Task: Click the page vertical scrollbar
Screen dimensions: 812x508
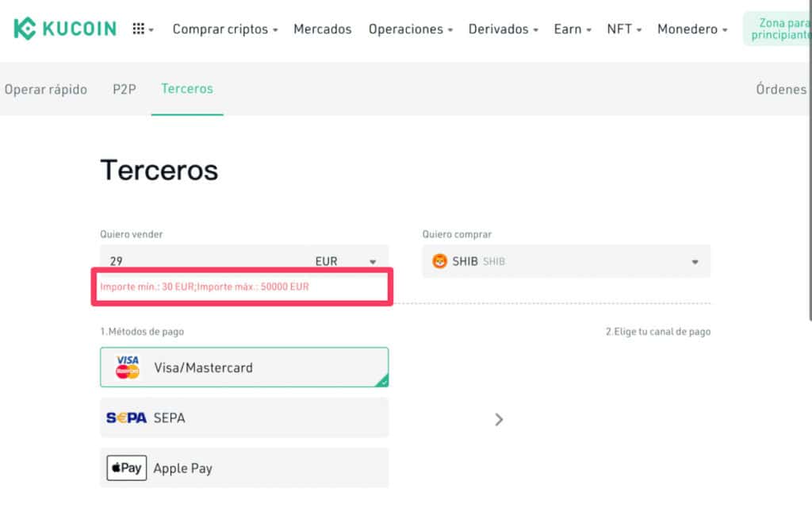Action: 810,160
